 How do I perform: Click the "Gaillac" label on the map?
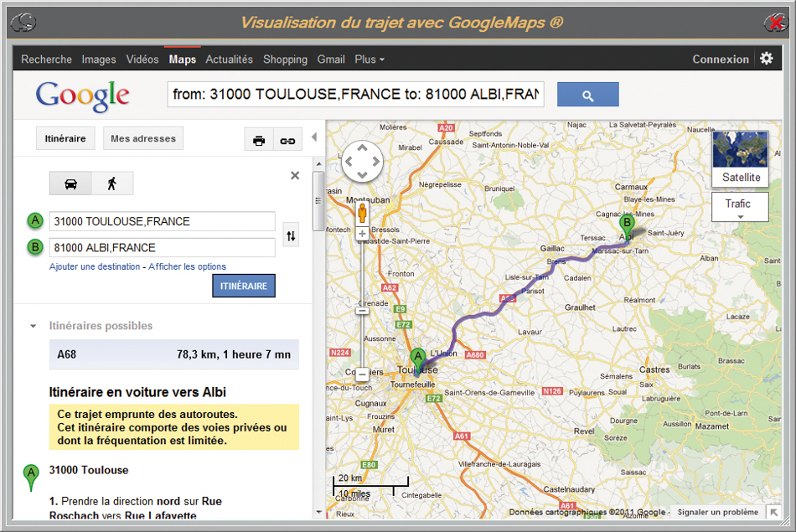click(552, 248)
